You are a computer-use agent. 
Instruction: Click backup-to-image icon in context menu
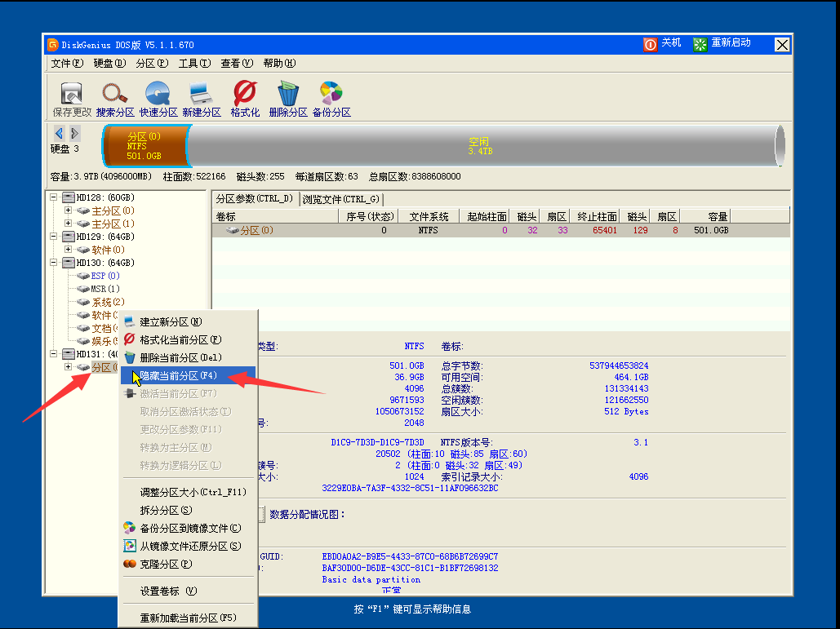[129, 528]
